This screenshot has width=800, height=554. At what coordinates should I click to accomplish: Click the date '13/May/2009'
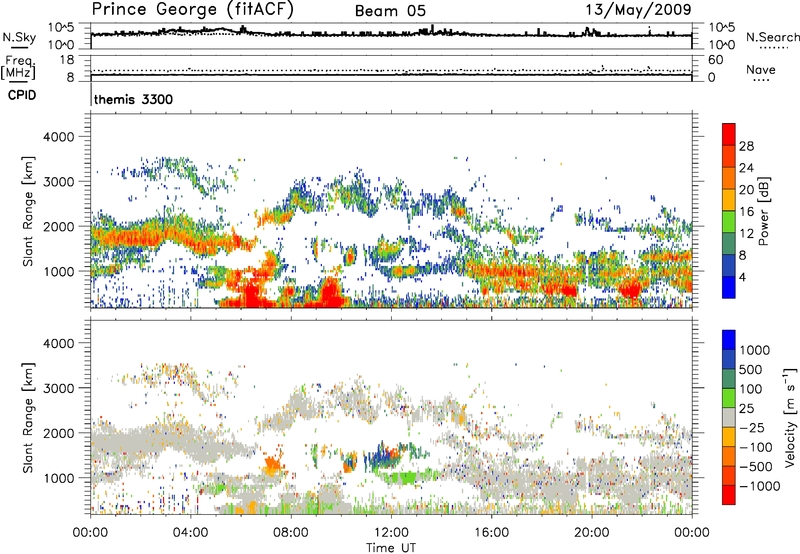[x=638, y=9]
